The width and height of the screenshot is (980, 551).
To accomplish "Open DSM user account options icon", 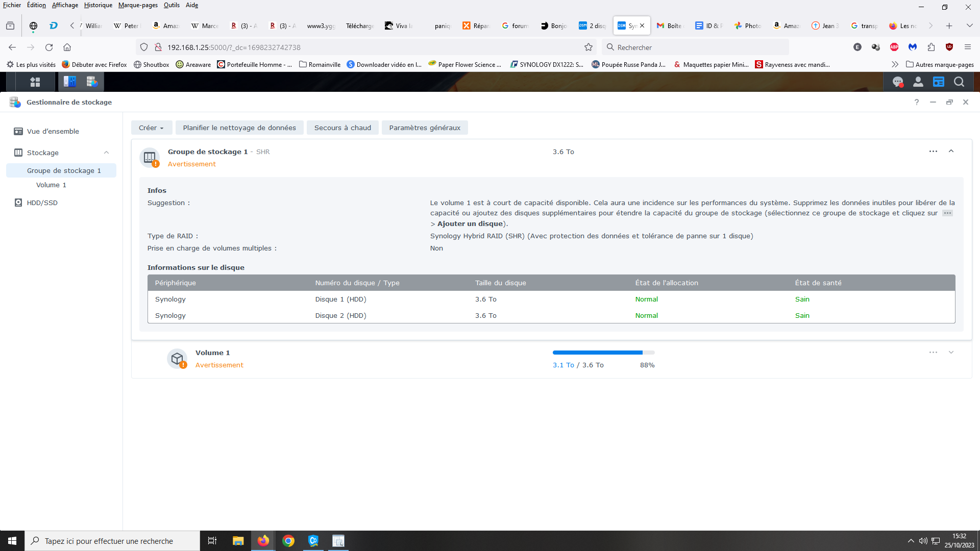I will [918, 82].
